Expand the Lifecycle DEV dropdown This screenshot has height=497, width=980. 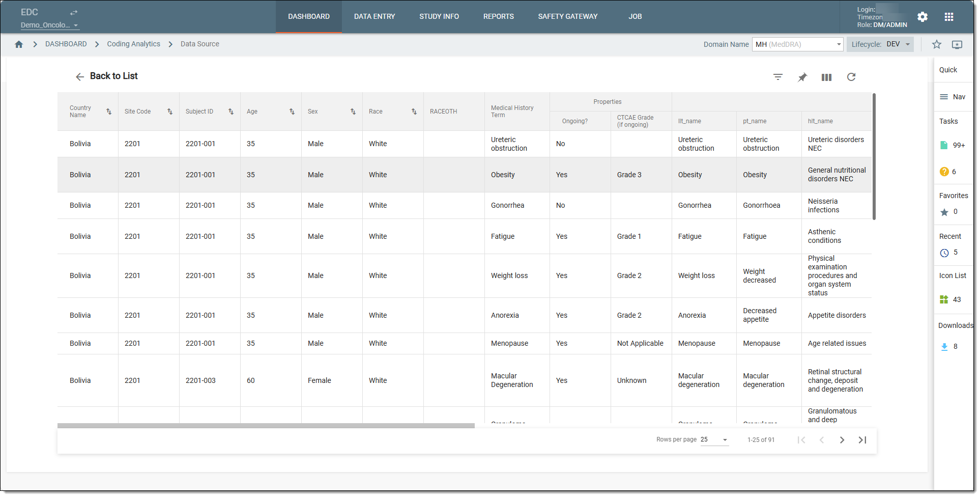tap(880, 44)
